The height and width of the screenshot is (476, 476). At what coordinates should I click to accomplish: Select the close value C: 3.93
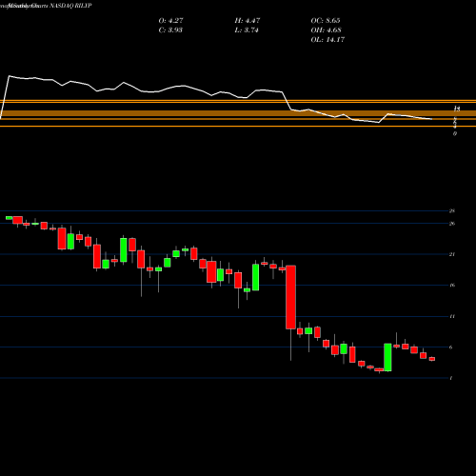pyautogui.click(x=170, y=30)
